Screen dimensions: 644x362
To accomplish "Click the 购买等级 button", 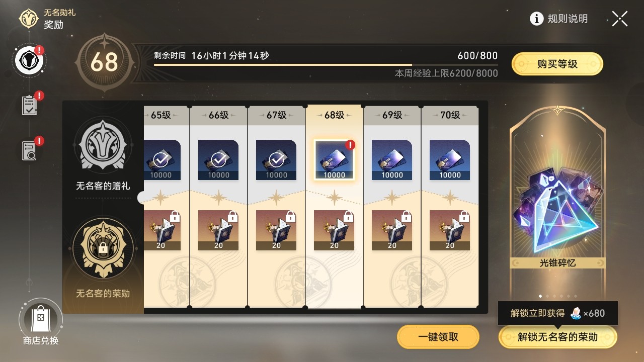I will [x=557, y=64].
